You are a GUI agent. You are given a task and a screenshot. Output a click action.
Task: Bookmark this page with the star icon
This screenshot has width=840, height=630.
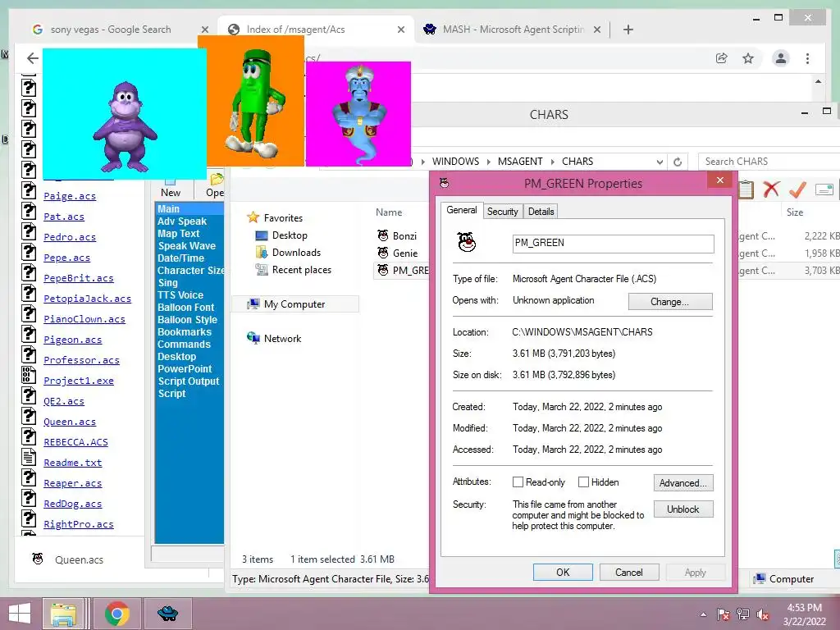pyautogui.click(x=748, y=58)
